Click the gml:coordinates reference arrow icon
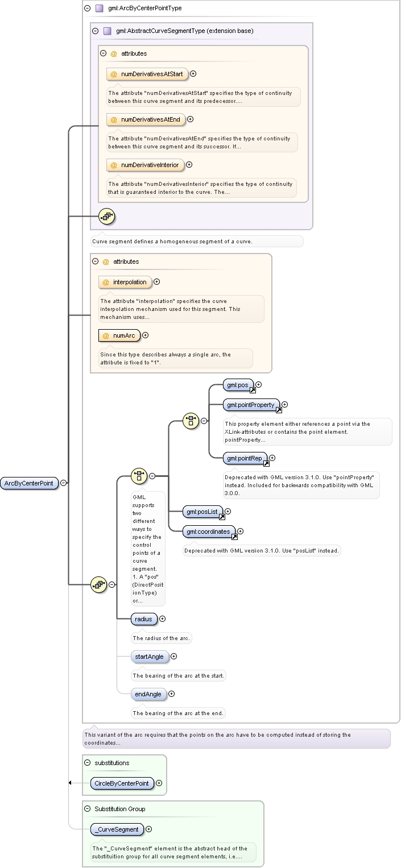This screenshot has width=401, height=868. pos(234,537)
